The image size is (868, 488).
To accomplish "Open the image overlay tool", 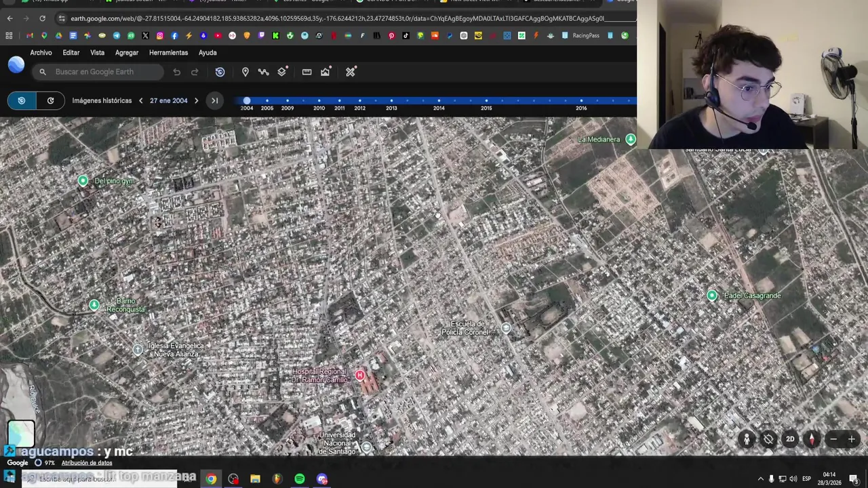I will pyautogui.click(x=326, y=71).
